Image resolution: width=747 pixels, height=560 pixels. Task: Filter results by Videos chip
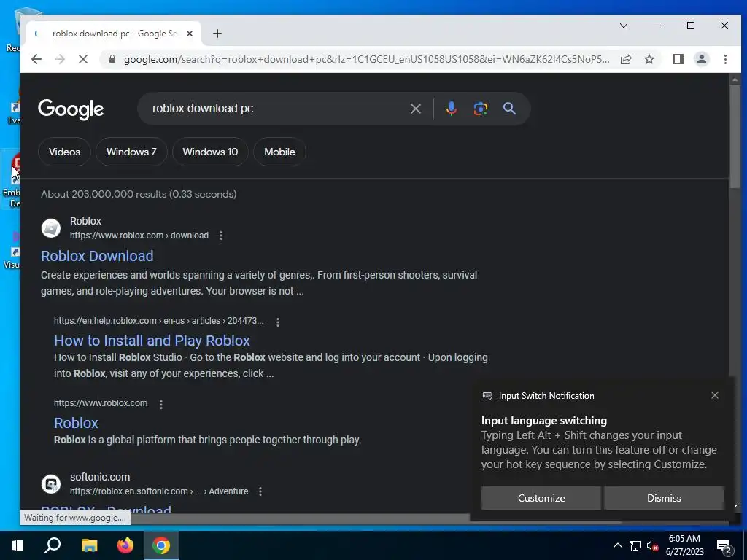click(64, 152)
